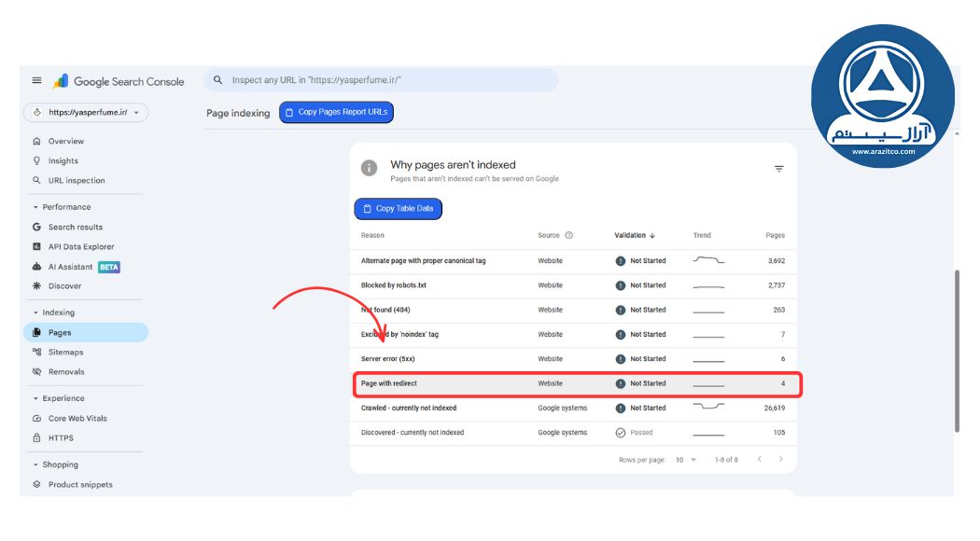Click Not Started status in robots.txt row
This screenshot has width=980, height=541.
point(640,285)
